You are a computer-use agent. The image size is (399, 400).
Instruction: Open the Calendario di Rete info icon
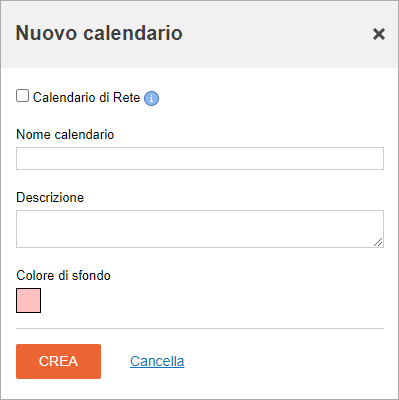click(151, 98)
